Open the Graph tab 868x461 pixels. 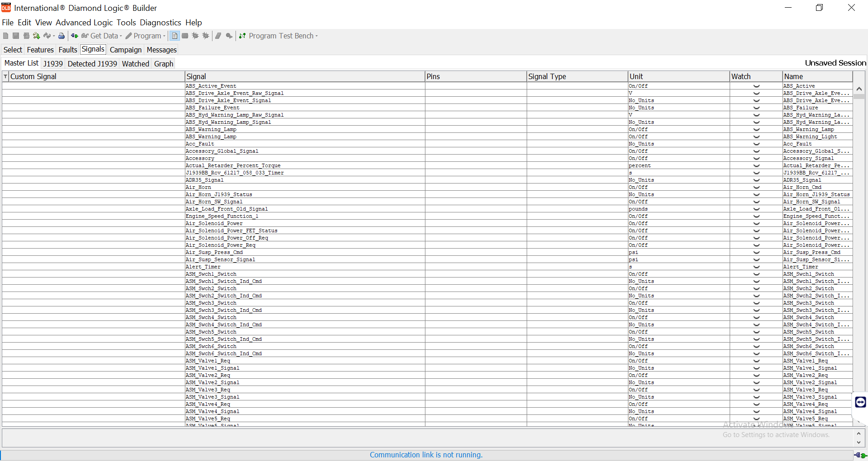click(x=164, y=64)
